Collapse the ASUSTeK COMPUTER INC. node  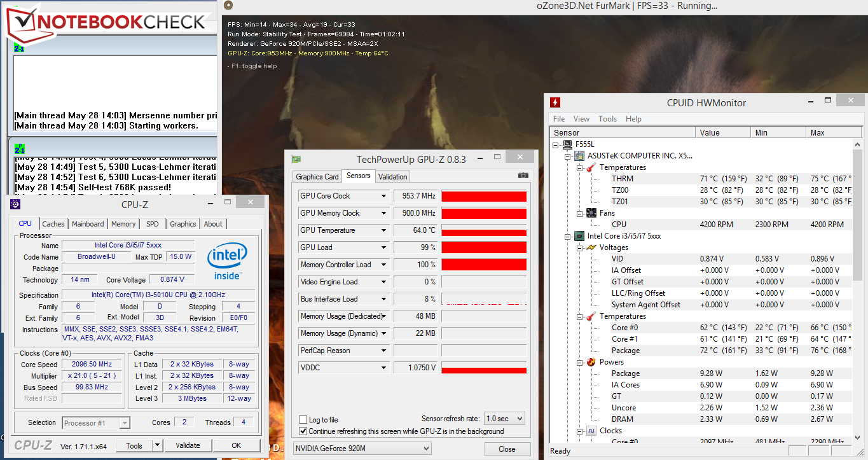[568, 156]
